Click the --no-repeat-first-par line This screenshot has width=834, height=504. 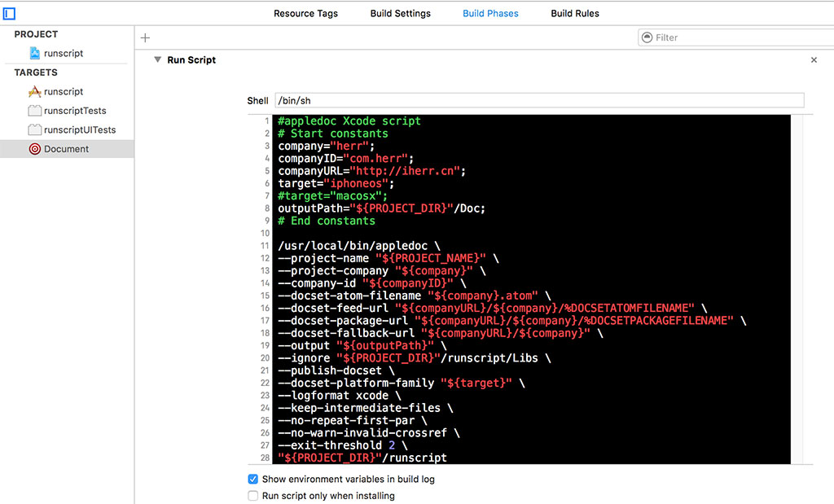click(x=353, y=420)
